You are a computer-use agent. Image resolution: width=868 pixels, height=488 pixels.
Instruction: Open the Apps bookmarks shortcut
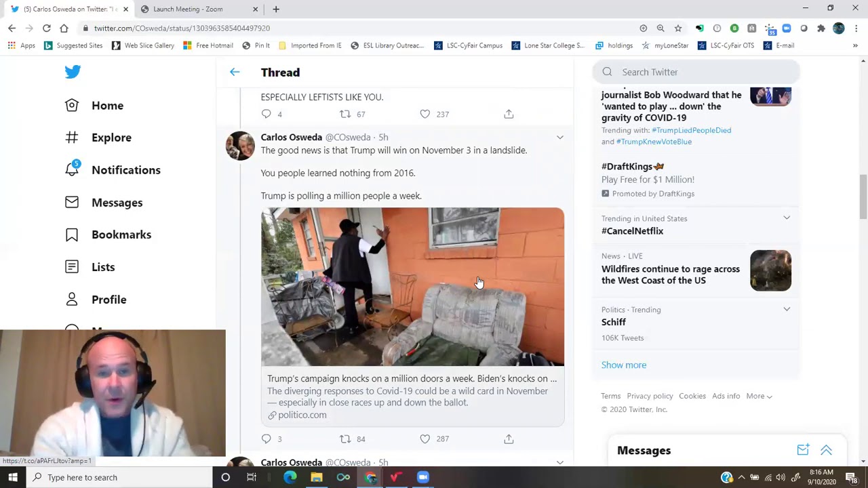coord(21,45)
